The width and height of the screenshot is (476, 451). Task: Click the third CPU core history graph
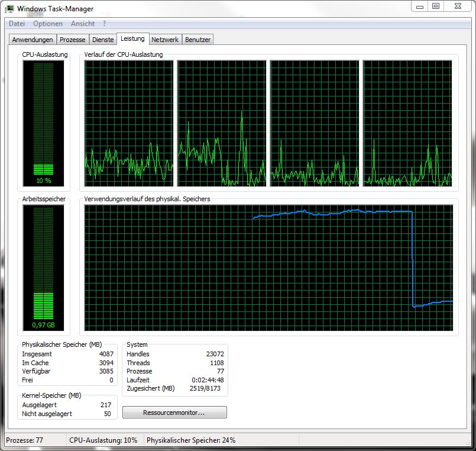(315, 123)
